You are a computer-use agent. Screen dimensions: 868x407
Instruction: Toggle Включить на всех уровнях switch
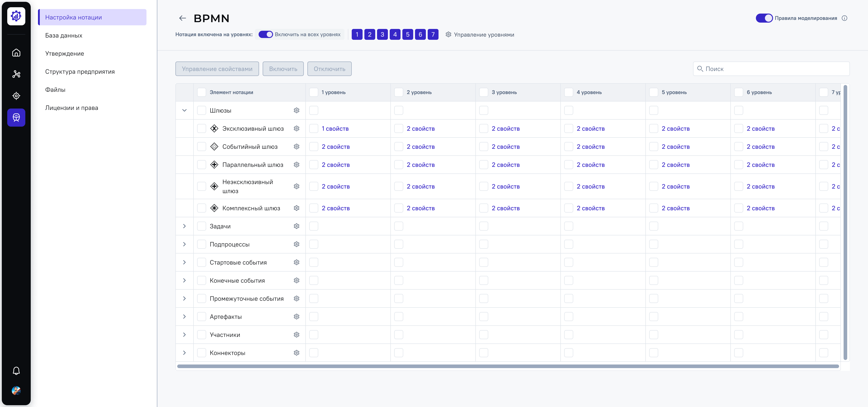[x=266, y=34]
